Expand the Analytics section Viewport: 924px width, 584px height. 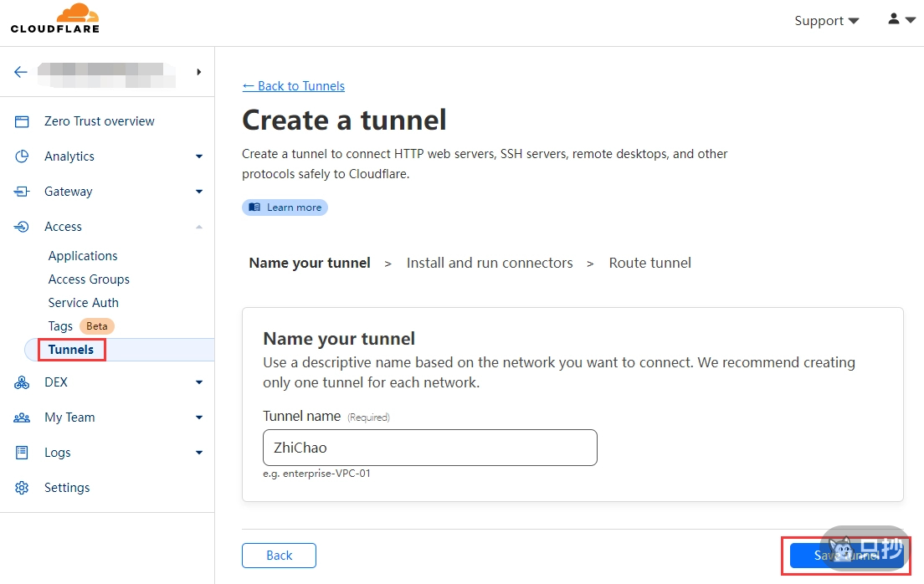pyautogui.click(x=199, y=156)
